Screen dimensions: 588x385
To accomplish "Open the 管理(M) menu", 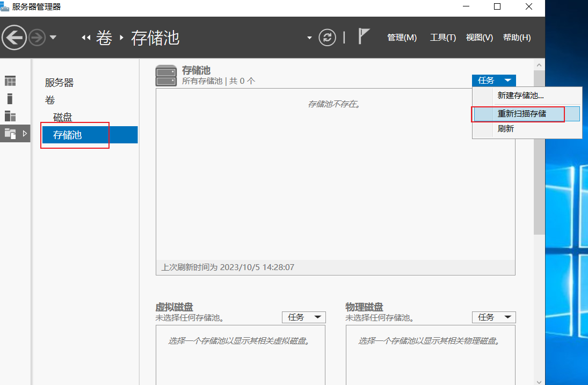I will 402,38.
